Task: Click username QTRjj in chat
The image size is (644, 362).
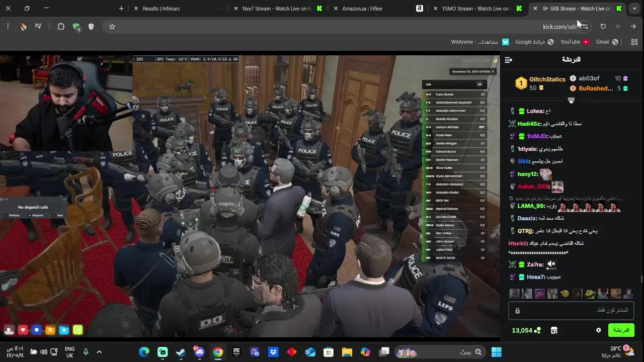Action: point(525,231)
